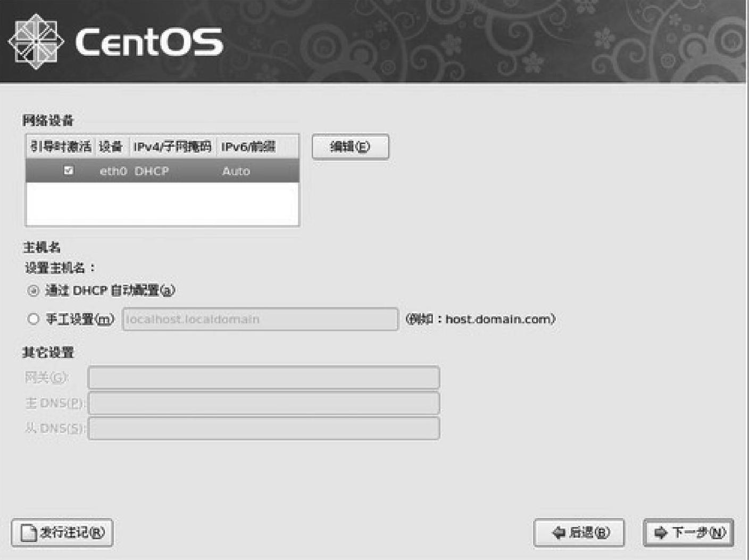
Task: Click the CentOS logo icon
Action: coord(36,41)
